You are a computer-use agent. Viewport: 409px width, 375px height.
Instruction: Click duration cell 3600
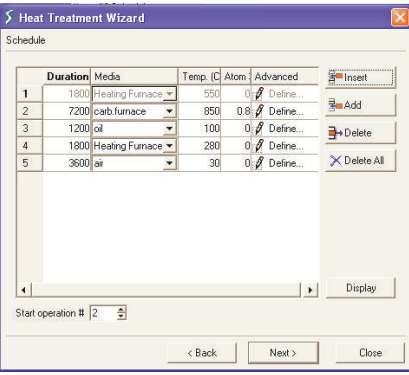(x=67, y=163)
